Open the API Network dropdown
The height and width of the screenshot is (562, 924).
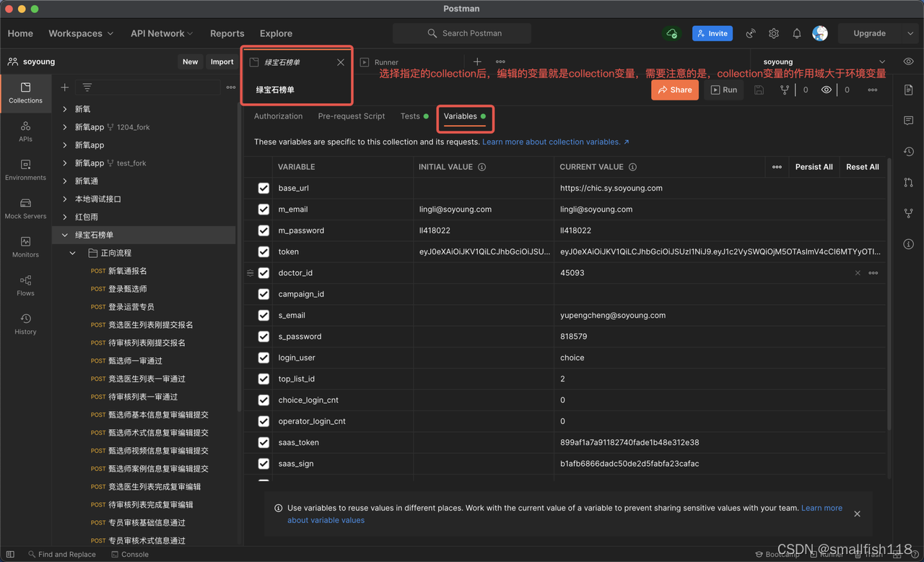pos(162,33)
